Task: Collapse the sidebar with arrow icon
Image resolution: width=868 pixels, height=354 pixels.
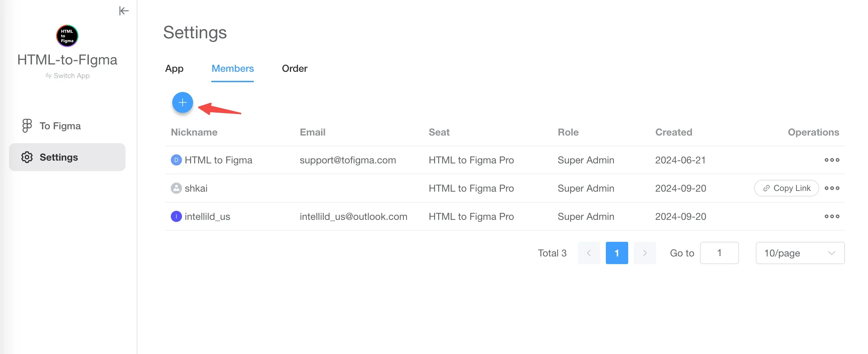Action: pos(124,11)
